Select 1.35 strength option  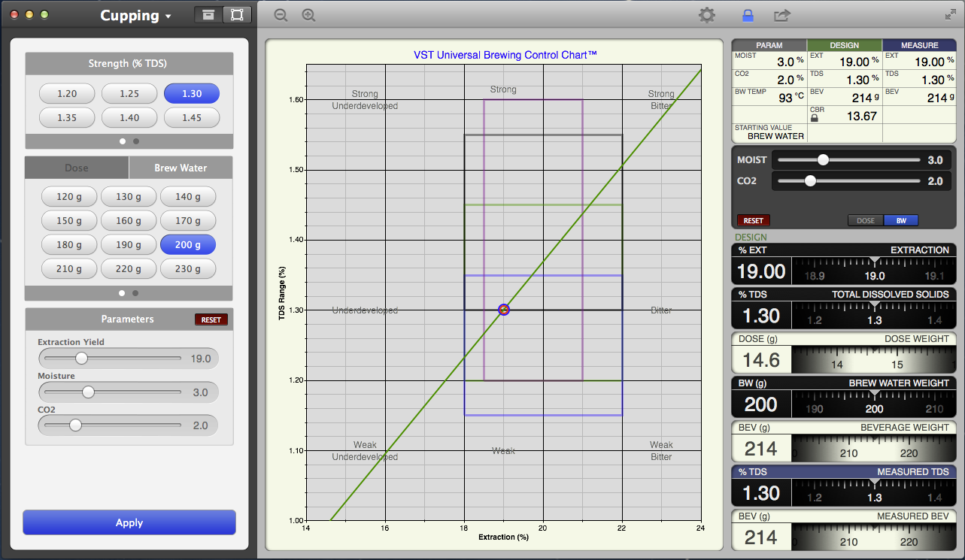(67, 118)
